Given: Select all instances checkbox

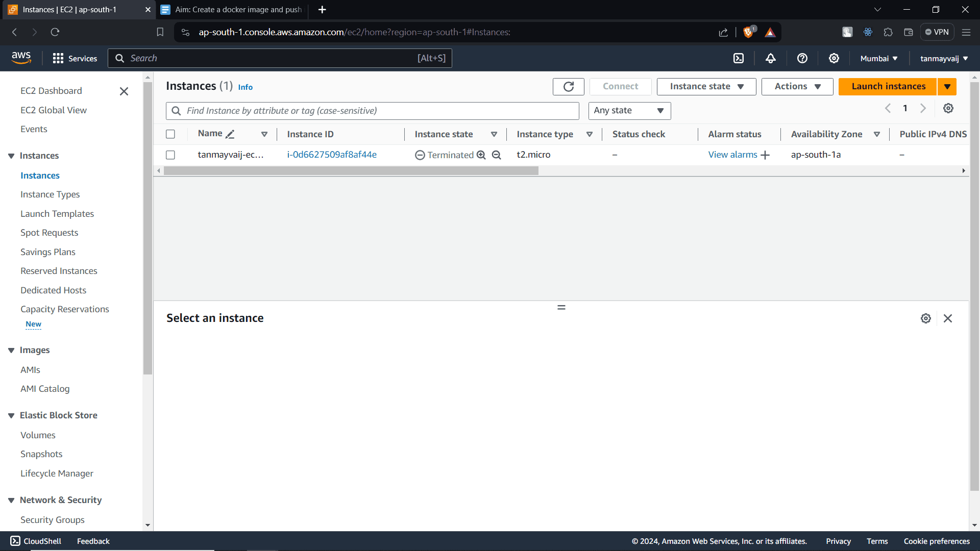Looking at the screenshot, I should (170, 134).
